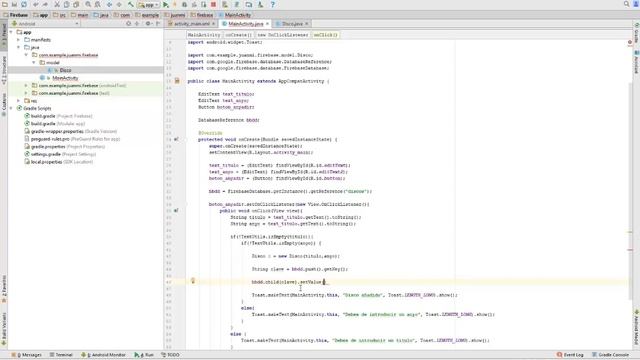Open the Android project view dropdown
The image size is (640, 360).
pos(45,24)
